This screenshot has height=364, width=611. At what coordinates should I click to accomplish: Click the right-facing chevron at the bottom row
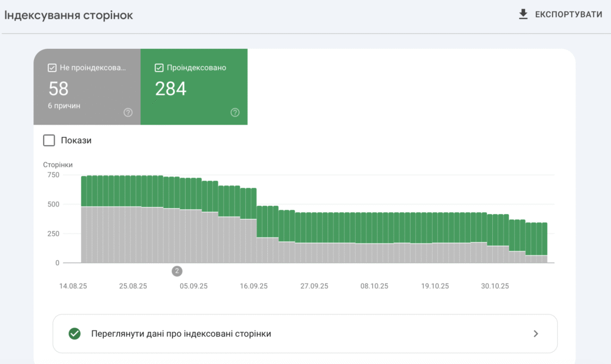pos(535,334)
